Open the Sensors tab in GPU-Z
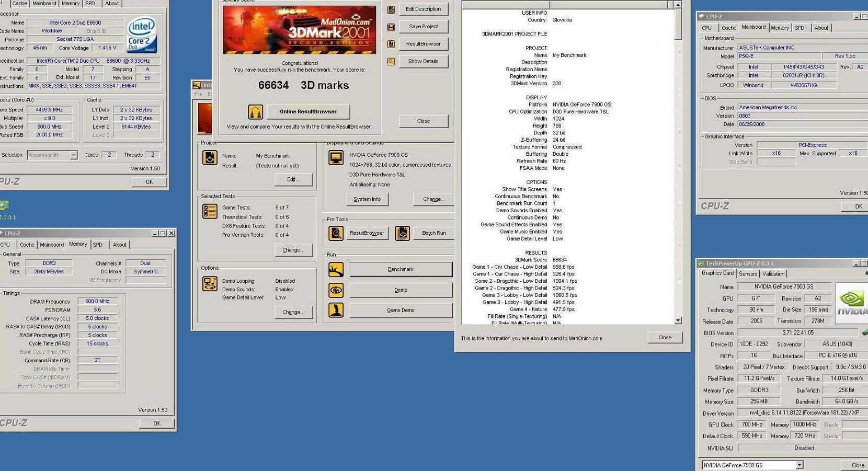This screenshot has width=868, height=471. coord(748,274)
